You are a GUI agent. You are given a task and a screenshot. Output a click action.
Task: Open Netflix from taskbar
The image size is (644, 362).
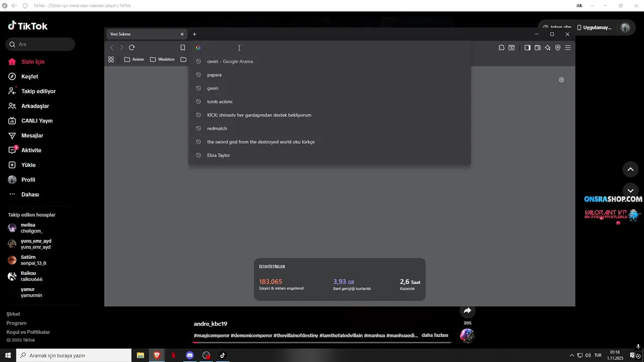pyautogui.click(x=173, y=355)
